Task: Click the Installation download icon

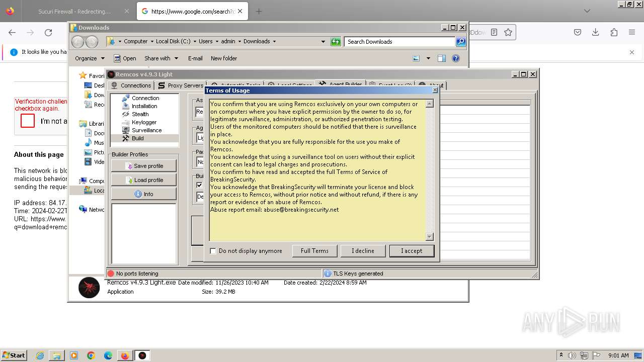Action: [126, 106]
